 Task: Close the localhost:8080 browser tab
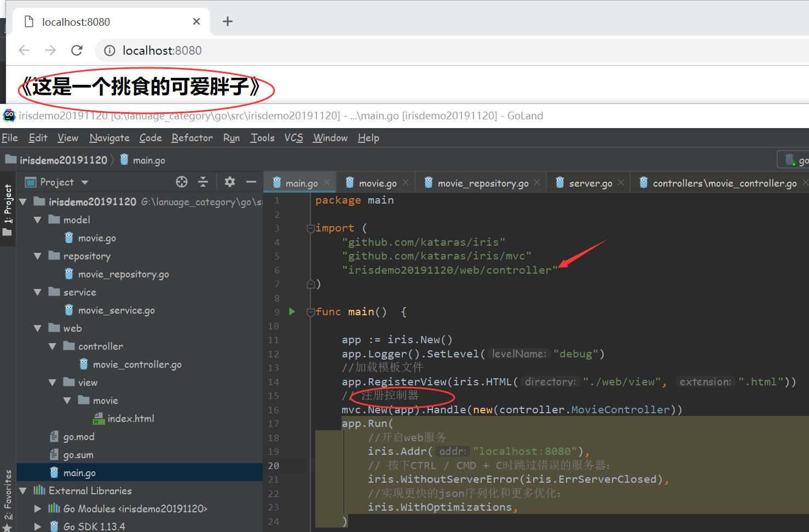pos(197,22)
